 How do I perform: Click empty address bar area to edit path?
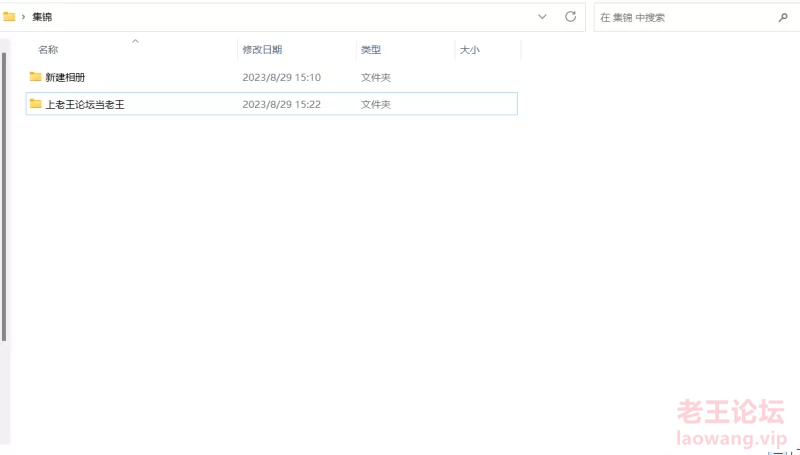coord(300,17)
